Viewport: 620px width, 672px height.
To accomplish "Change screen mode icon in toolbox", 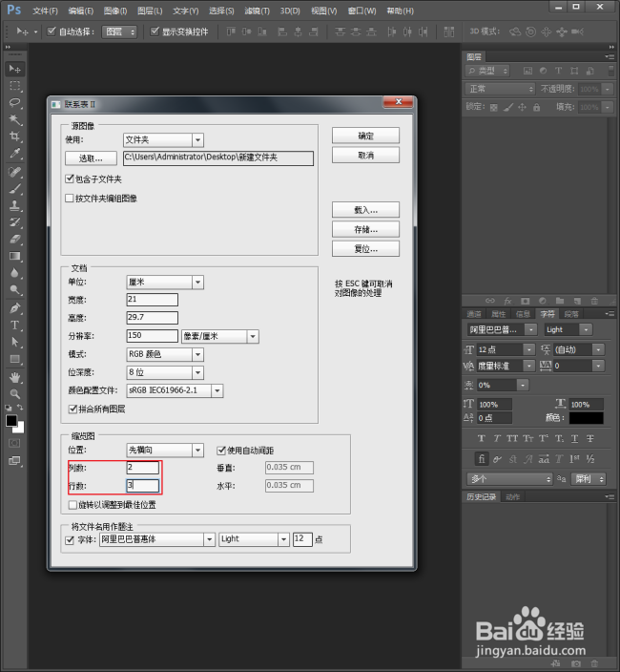I will coord(14,461).
